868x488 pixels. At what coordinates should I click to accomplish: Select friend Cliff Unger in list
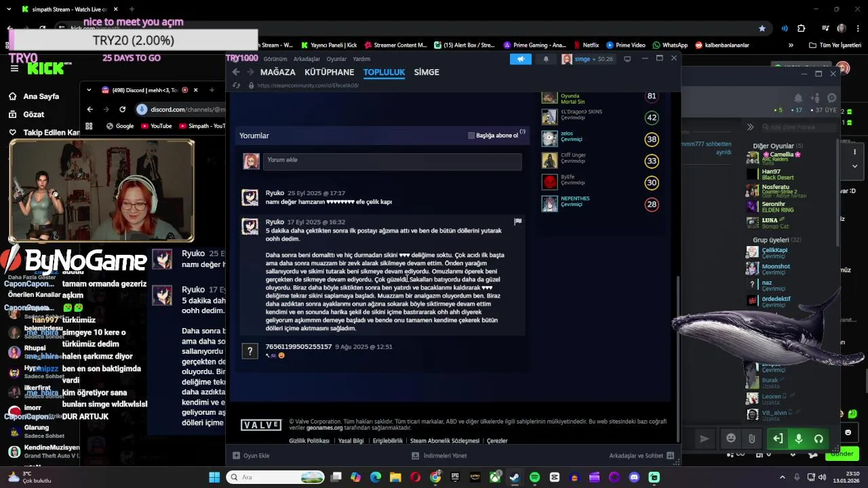point(600,161)
